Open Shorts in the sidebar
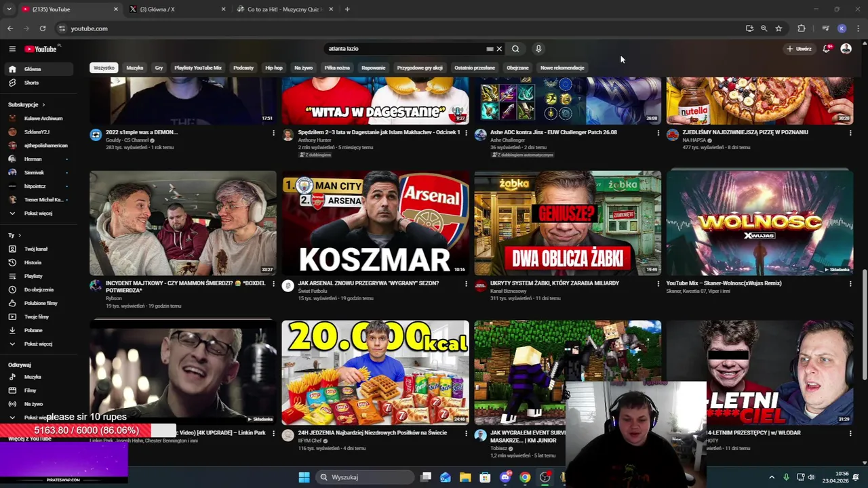The image size is (868, 488). [37, 83]
